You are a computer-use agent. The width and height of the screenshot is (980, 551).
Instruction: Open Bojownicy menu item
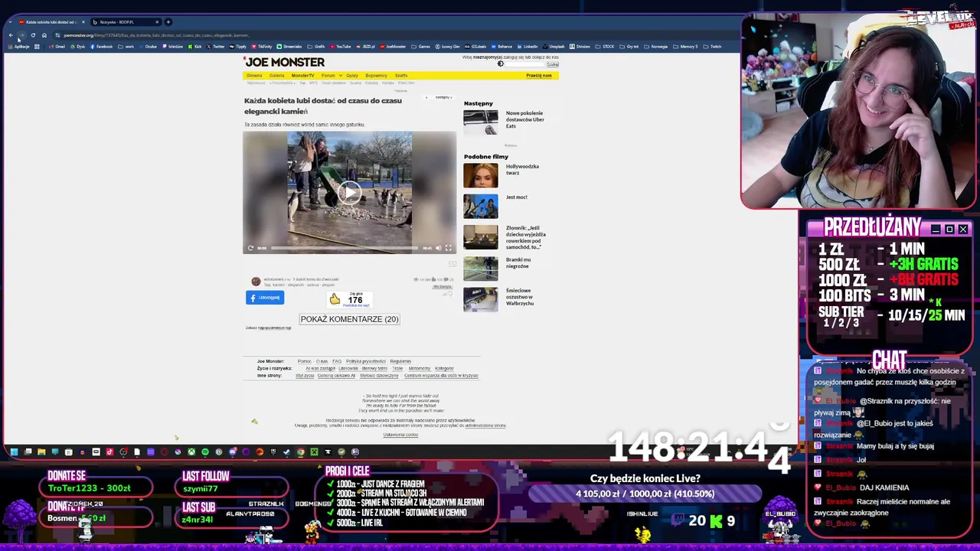[376, 76]
